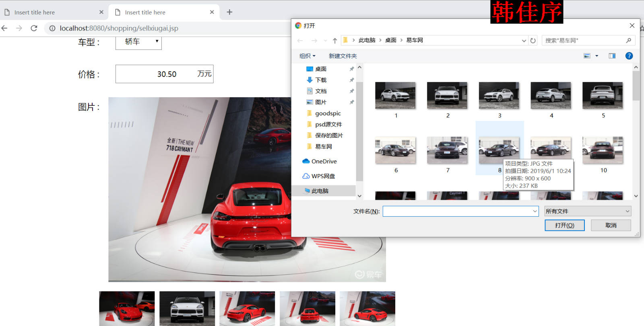Image resolution: width=644 pixels, height=326 pixels.
Task: Select OneDrive in the navigation pane
Action: pyautogui.click(x=324, y=161)
